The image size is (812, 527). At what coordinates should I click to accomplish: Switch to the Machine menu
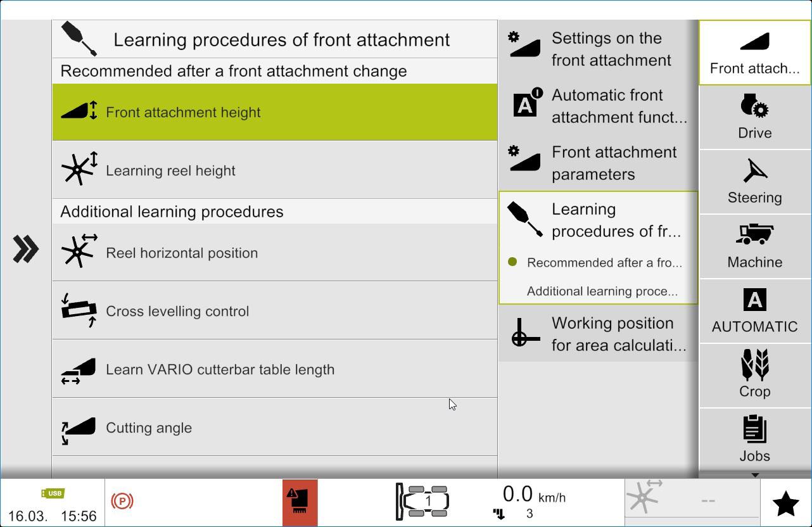click(x=754, y=246)
